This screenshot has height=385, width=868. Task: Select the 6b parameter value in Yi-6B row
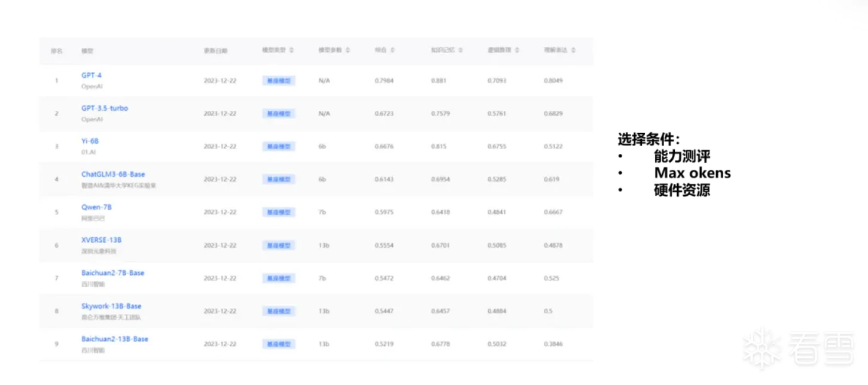click(x=322, y=146)
